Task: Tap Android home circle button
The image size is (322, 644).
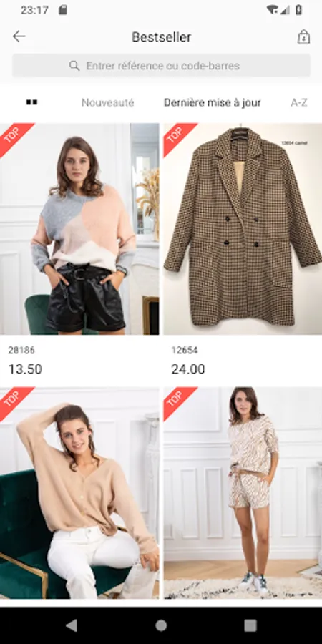Action: [161, 625]
